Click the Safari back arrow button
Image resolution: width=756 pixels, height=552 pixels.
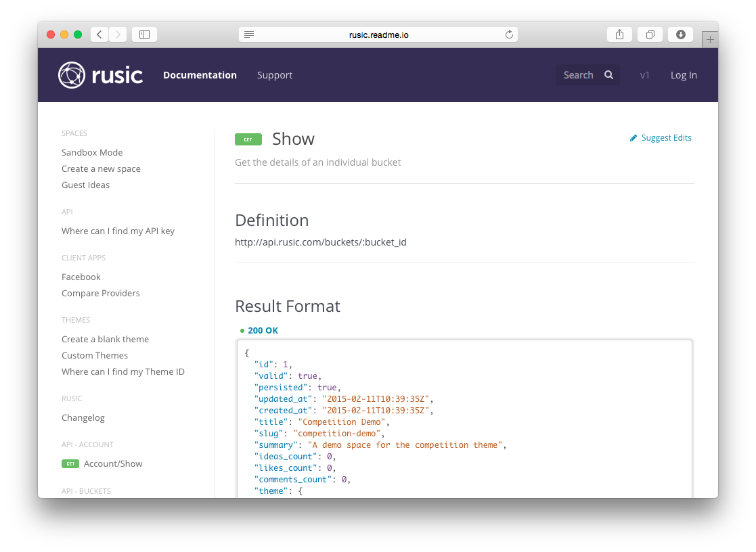[99, 34]
